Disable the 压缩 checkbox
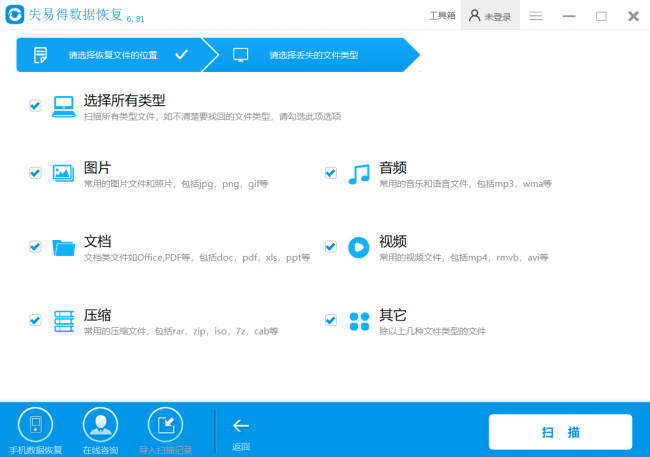This screenshot has width=650, height=457. (x=35, y=320)
